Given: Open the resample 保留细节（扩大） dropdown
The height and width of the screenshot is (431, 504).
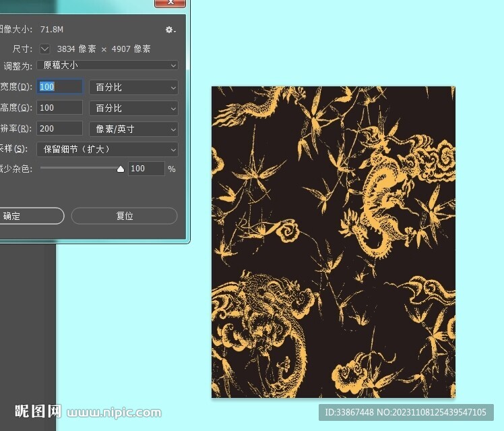Looking at the screenshot, I should coord(107,149).
